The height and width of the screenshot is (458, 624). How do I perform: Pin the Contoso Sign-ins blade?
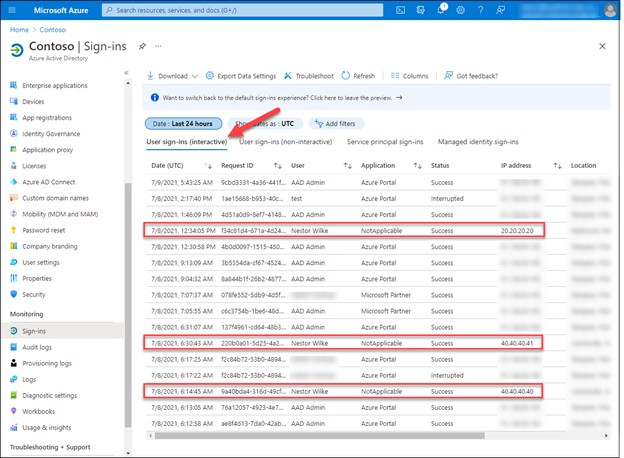142,46
